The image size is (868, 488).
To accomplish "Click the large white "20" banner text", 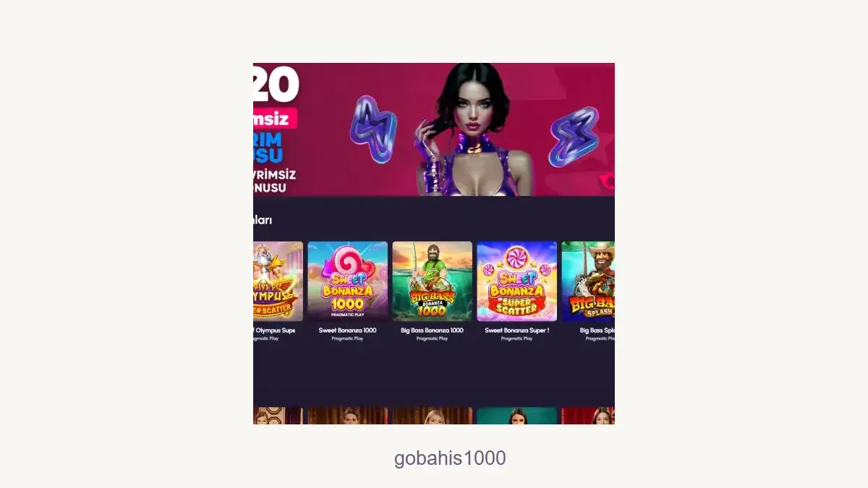I will (276, 85).
